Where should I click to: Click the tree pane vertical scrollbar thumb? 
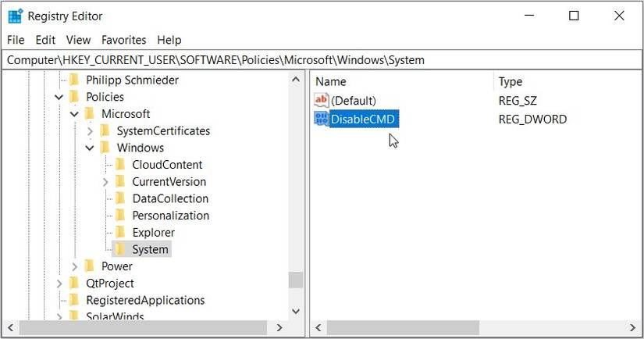tap(296, 280)
